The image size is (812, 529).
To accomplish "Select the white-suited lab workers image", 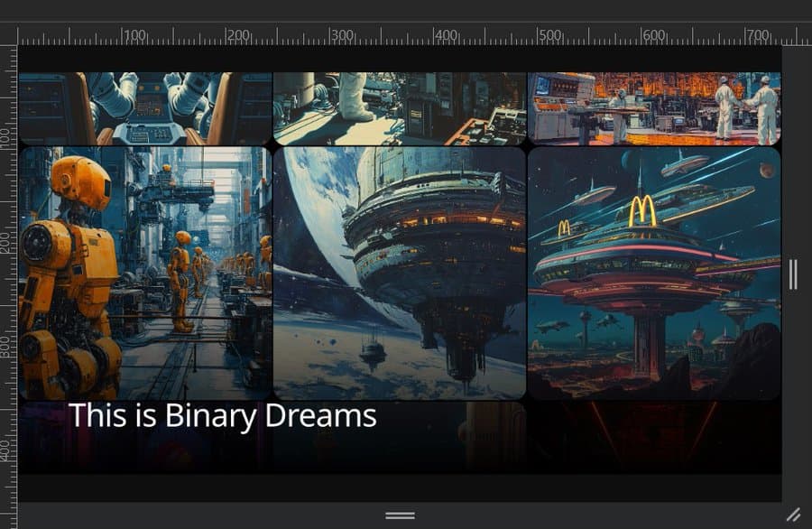I will click(653, 108).
